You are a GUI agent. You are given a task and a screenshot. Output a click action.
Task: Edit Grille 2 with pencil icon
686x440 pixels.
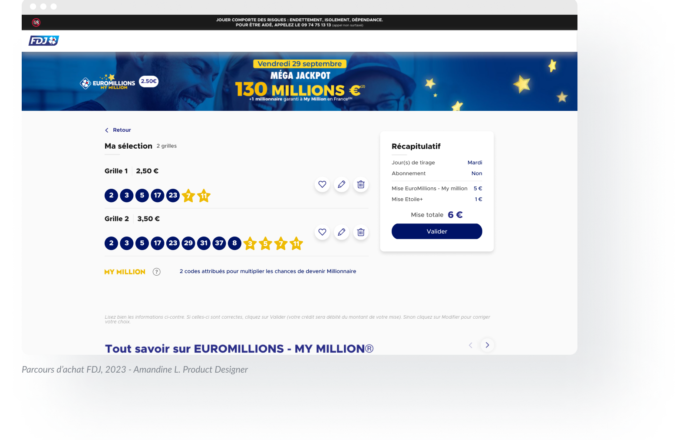[x=341, y=232]
